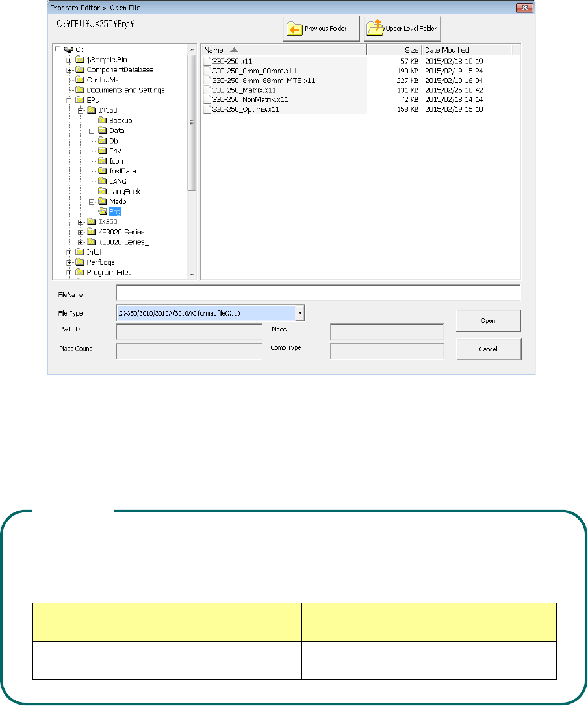Click the Backup folder icon in tree
Screen dimensions: 588x706
pyautogui.click(x=103, y=121)
